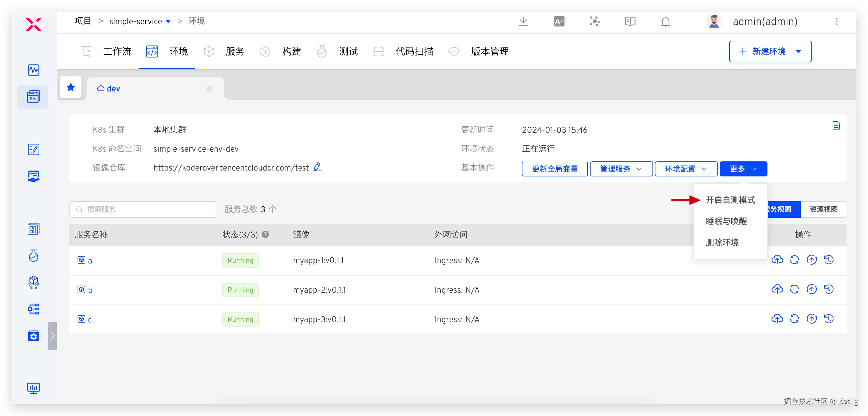
Task: Open the documentation book icon
Action: 630,22
